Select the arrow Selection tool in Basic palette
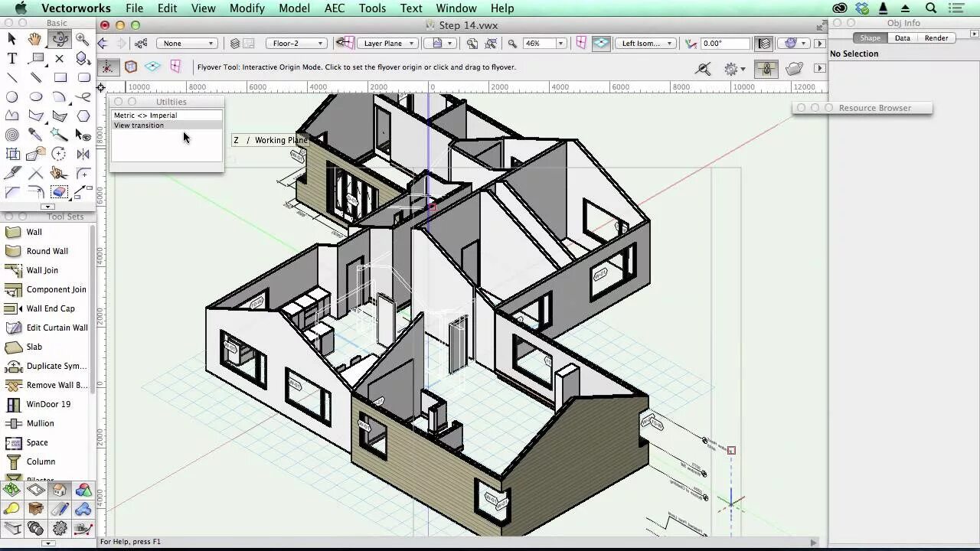Viewport: 980px width, 551px height. (11, 38)
